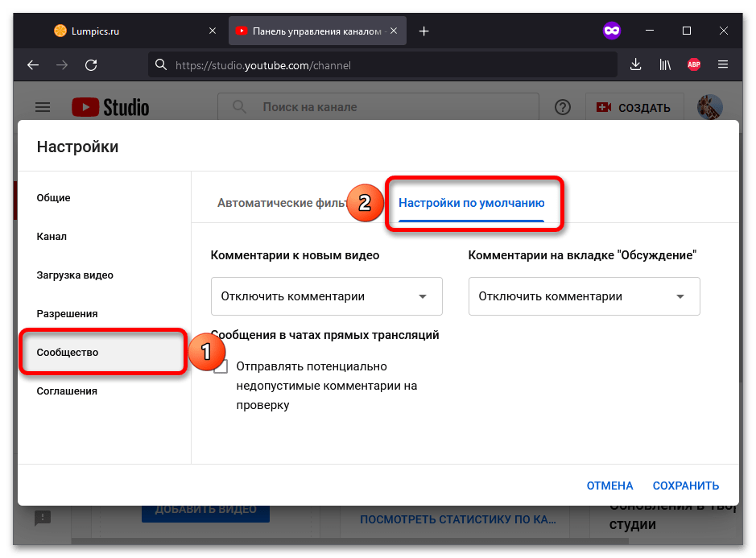Expand Комментарии к новым видео dropdown

pyautogui.click(x=326, y=296)
